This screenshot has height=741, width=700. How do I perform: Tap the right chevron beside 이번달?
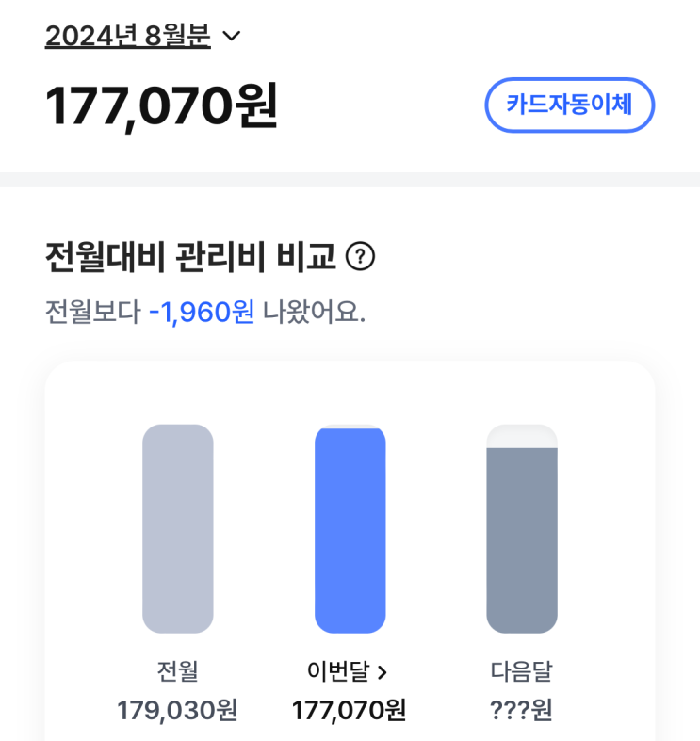click(383, 672)
